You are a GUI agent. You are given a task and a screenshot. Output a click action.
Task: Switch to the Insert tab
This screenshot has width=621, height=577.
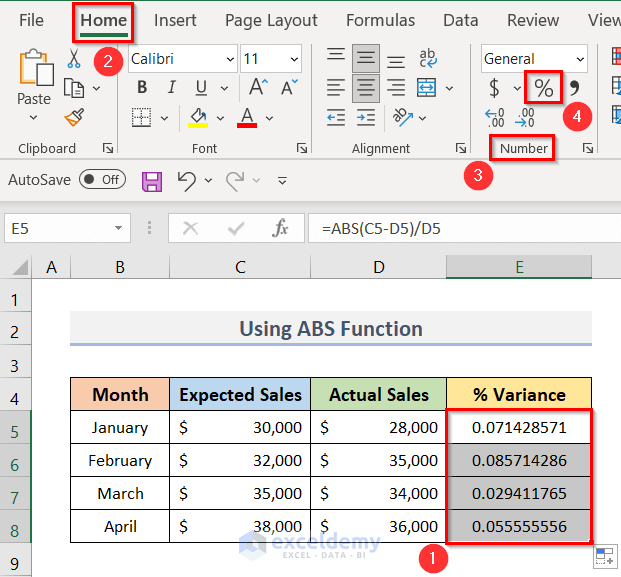[175, 20]
